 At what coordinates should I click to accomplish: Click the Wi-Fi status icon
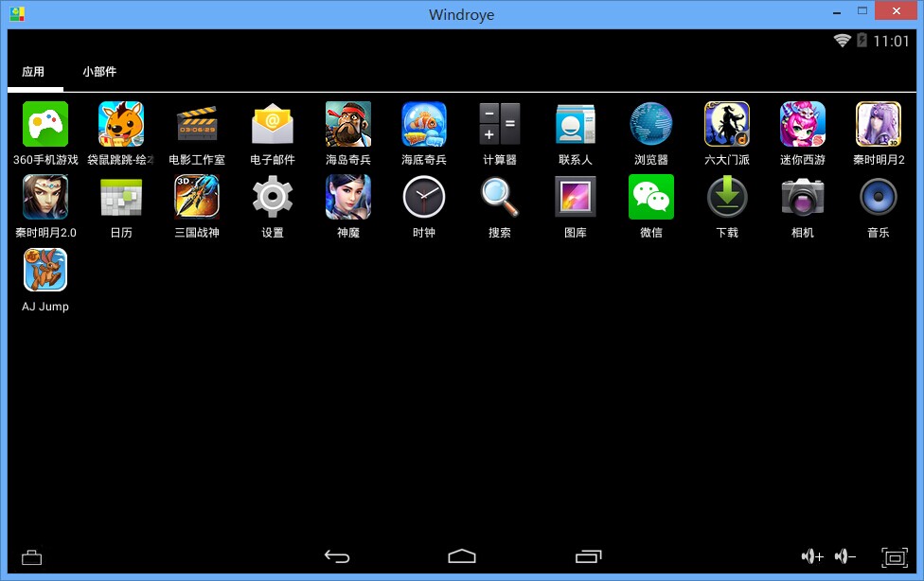[x=842, y=40]
